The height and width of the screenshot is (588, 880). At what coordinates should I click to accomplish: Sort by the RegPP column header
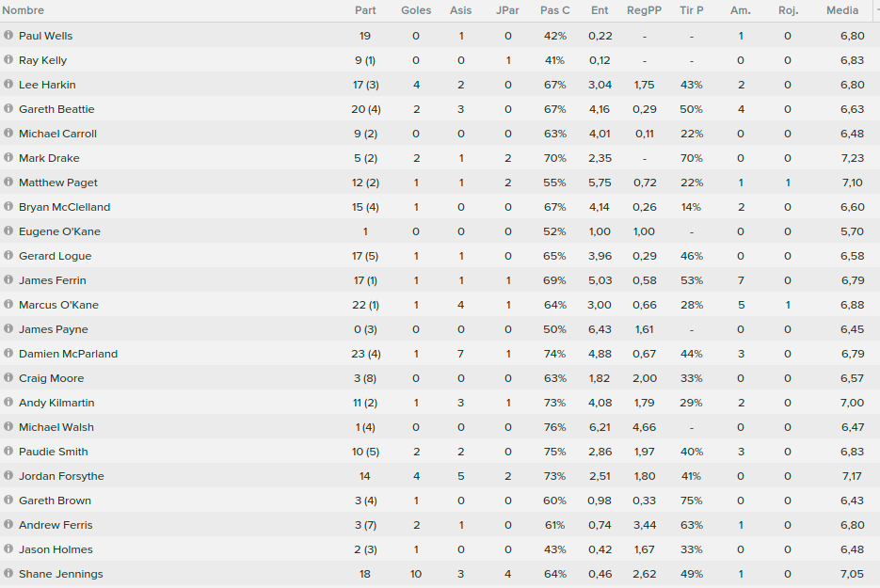(645, 10)
